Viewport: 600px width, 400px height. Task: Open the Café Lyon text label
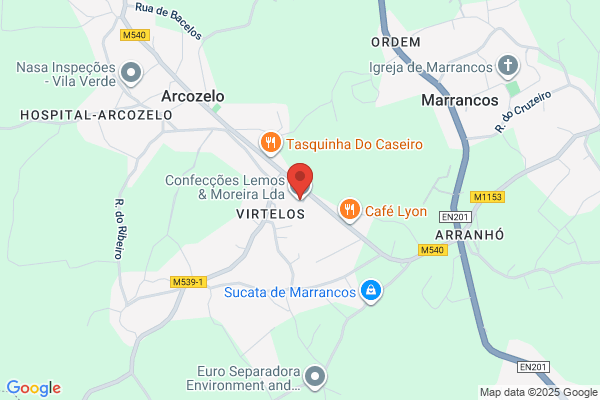tap(396, 211)
